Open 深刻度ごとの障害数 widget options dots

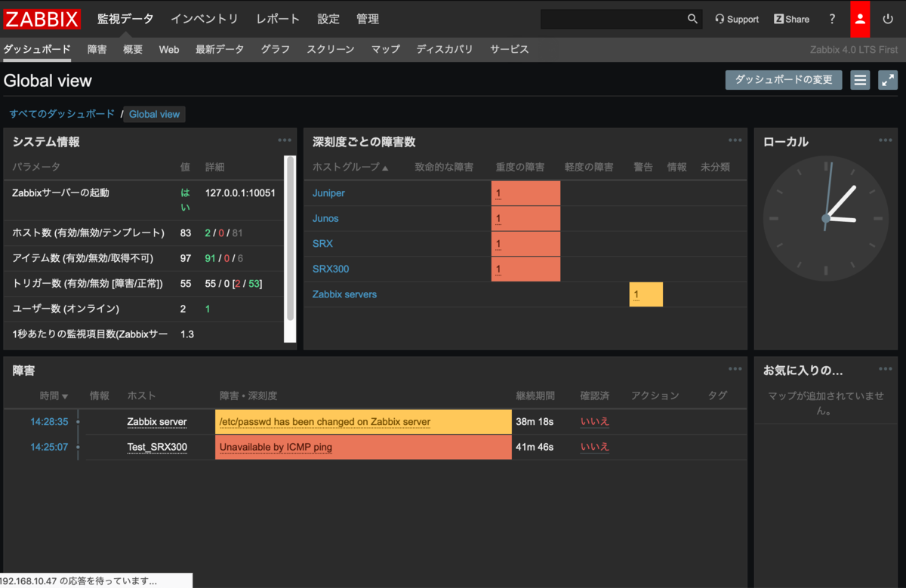tap(735, 140)
